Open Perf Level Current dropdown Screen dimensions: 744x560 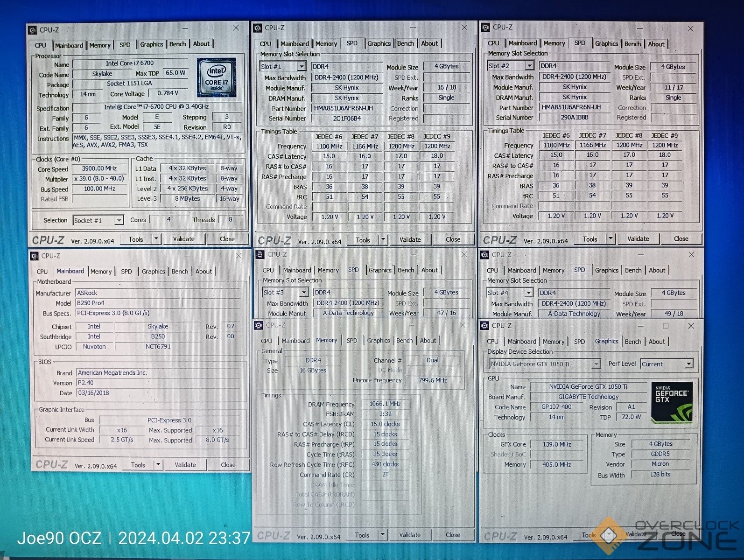pyautogui.click(x=689, y=364)
